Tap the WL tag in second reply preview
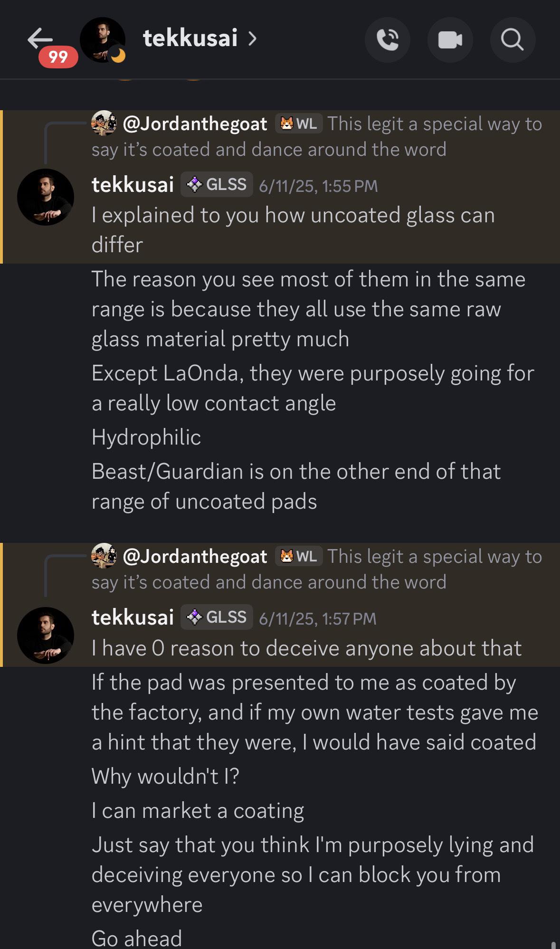This screenshot has width=560, height=949. (299, 557)
